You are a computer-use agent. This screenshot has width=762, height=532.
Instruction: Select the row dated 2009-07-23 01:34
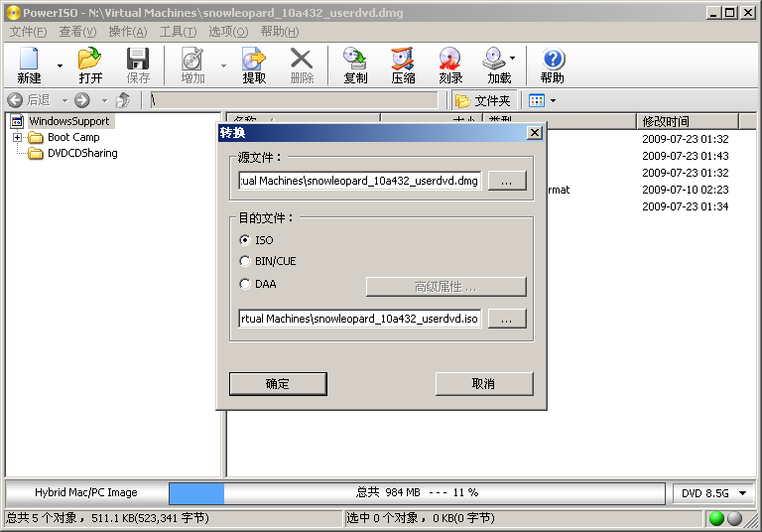(686, 206)
